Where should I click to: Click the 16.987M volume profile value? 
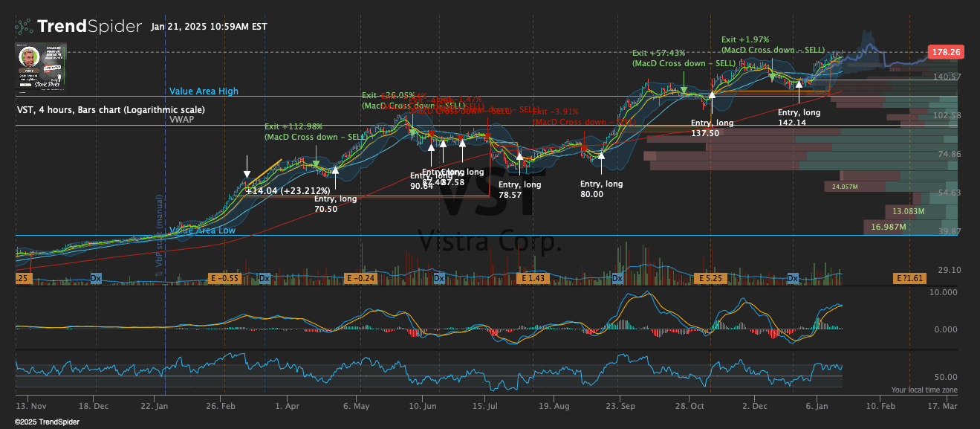890,227
